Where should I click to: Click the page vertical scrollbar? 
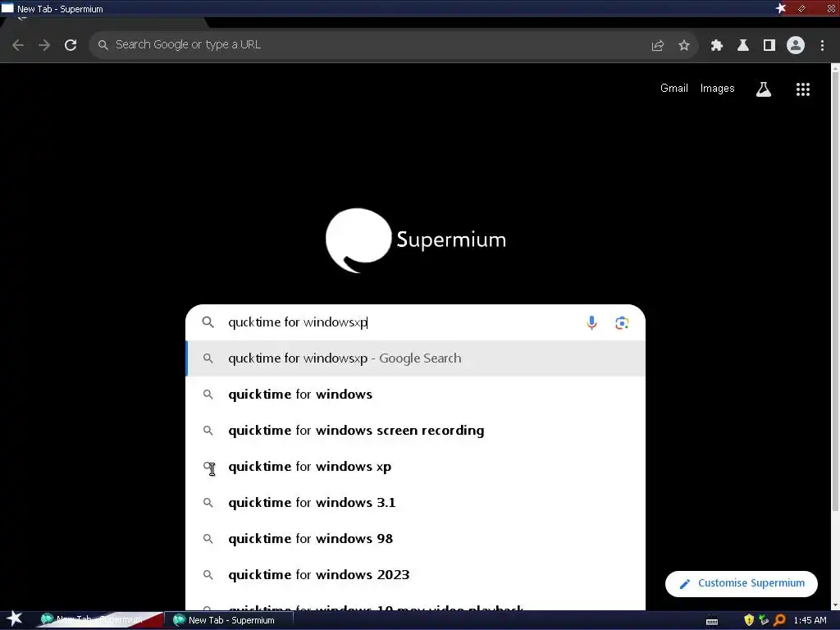pyautogui.click(x=834, y=290)
